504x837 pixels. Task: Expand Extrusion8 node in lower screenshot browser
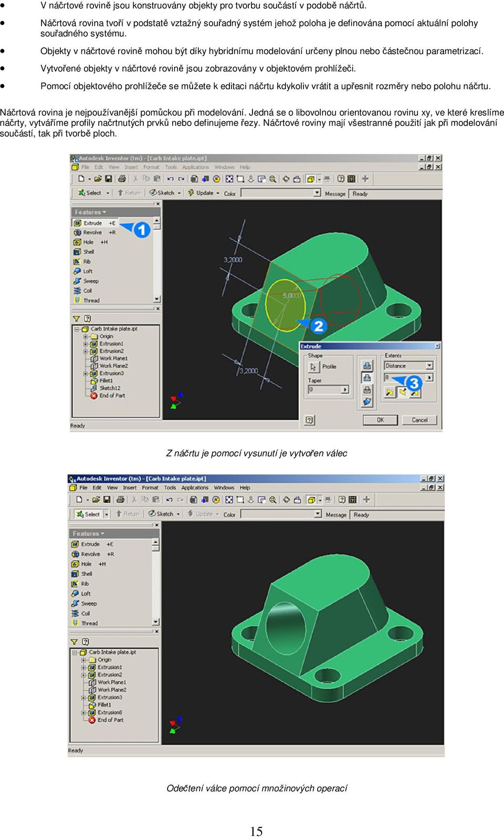coord(83,712)
